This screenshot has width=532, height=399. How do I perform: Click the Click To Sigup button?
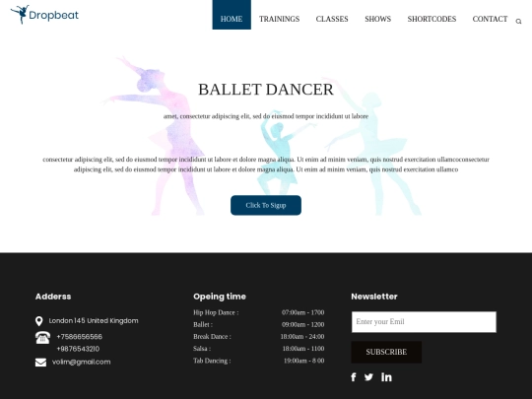tap(266, 205)
